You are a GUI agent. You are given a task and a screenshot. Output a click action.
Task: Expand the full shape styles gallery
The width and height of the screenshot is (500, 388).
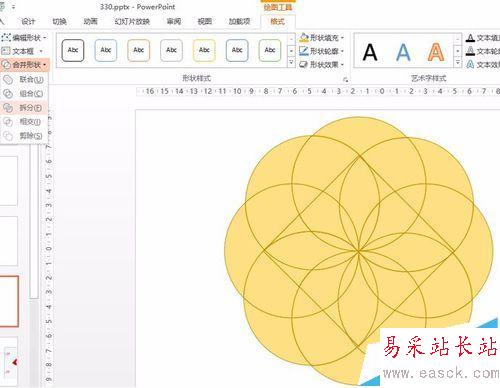tap(291, 62)
